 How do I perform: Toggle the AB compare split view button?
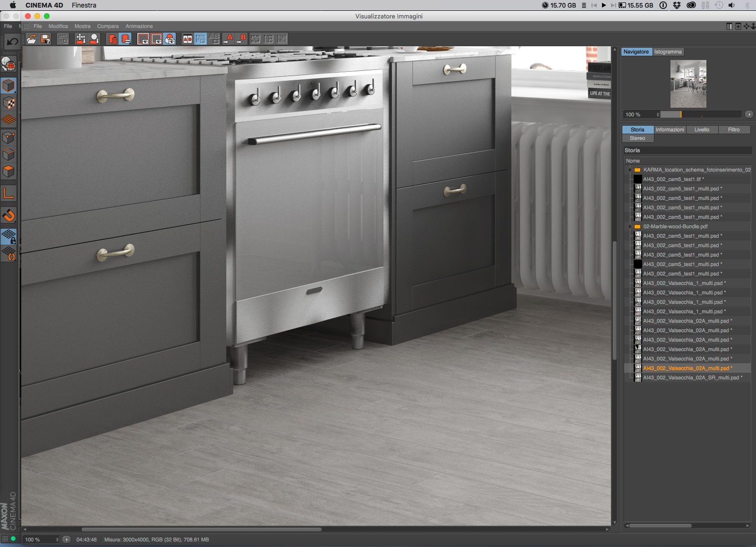click(188, 39)
